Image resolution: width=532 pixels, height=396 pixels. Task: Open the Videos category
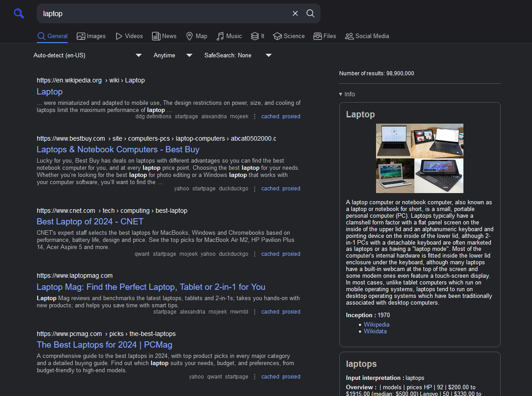tap(129, 36)
